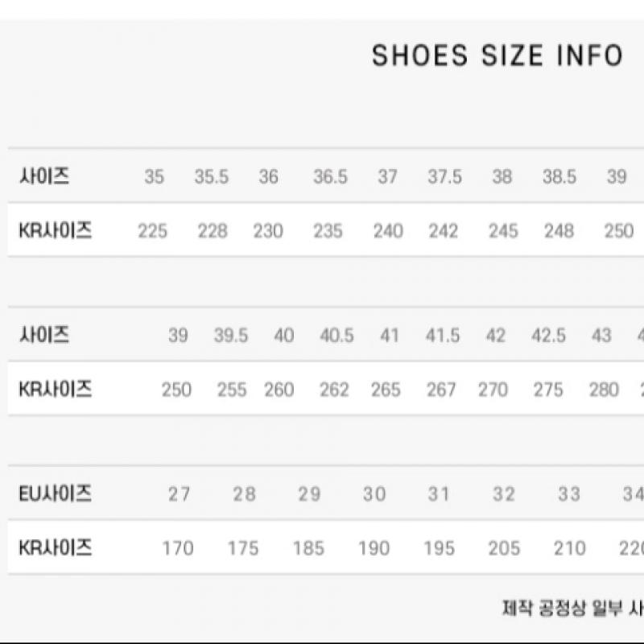The width and height of the screenshot is (644, 644).
Task: Select the KR size 235 cell
Action: 328,231
